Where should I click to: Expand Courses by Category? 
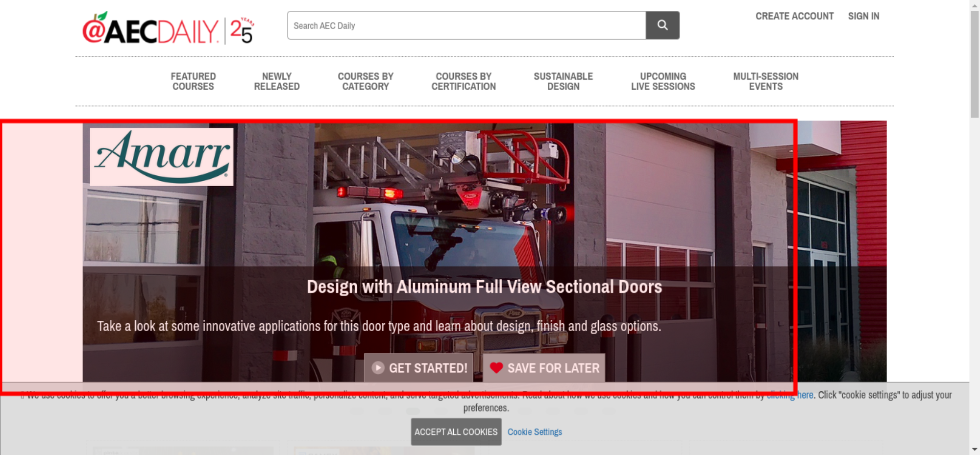366,81
